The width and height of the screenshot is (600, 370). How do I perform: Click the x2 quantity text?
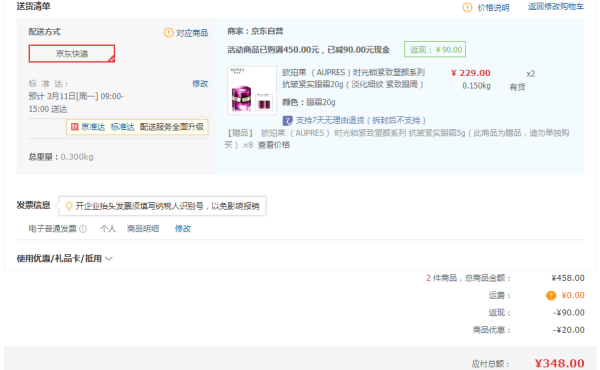tap(530, 74)
